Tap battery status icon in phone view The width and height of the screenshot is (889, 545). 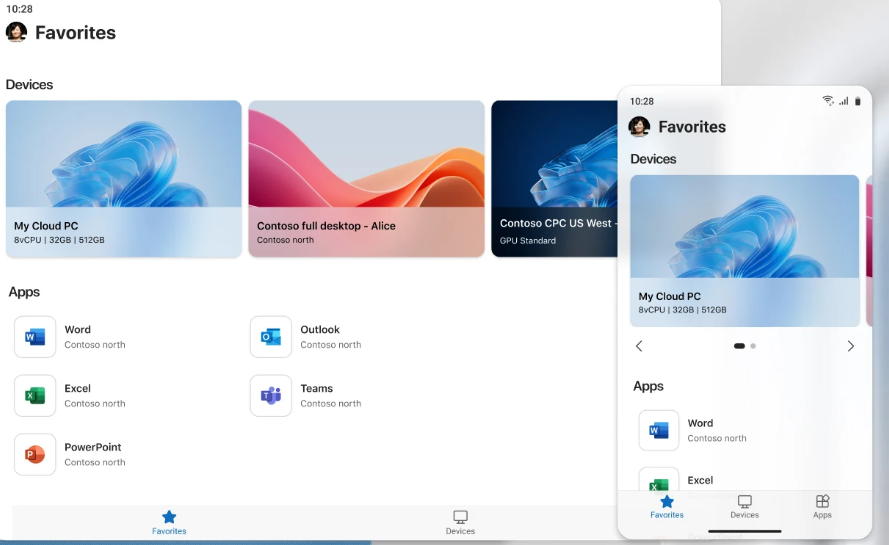pos(858,101)
